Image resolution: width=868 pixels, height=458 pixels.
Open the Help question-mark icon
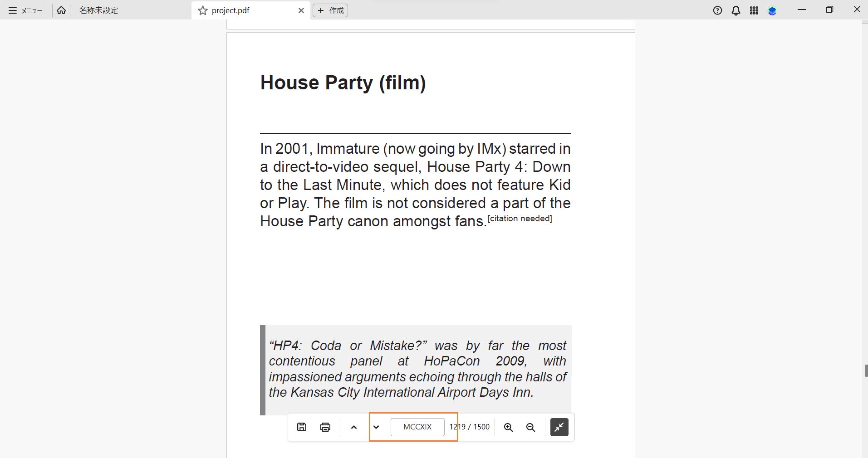[x=717, y=10]
